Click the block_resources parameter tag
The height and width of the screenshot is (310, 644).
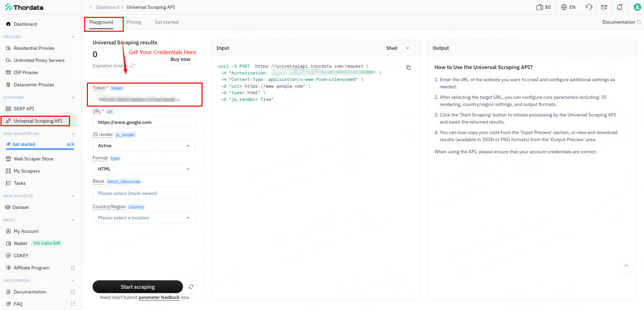coord(124,182)
